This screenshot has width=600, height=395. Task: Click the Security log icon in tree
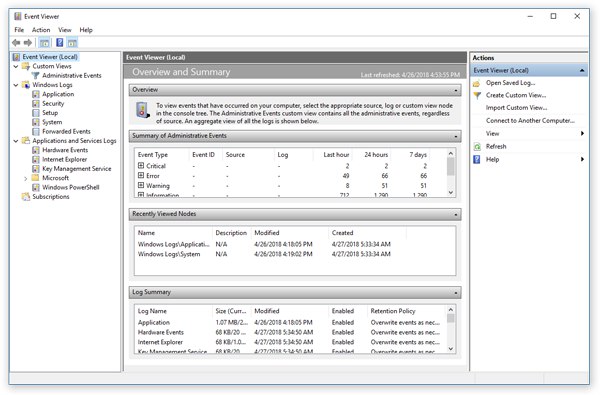click(x=36, y=103)
